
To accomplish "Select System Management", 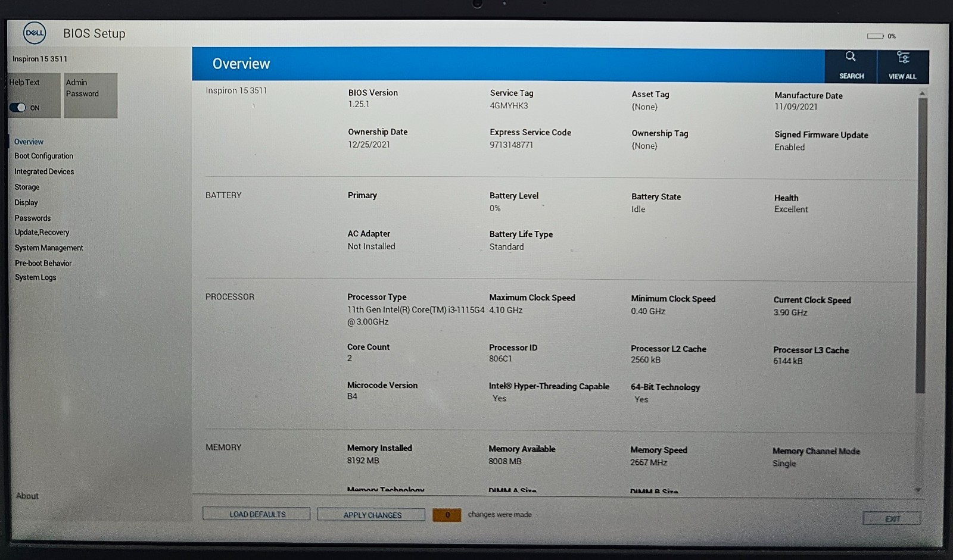I will click(x=49, y=248).
